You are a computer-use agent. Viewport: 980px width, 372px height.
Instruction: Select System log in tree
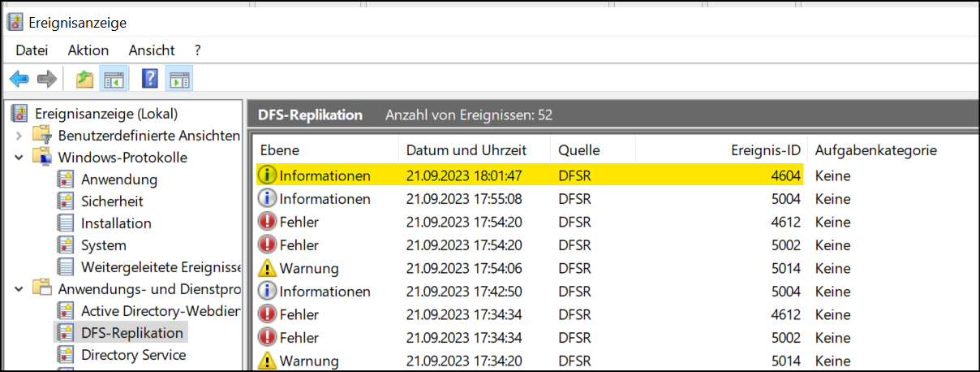104,245
